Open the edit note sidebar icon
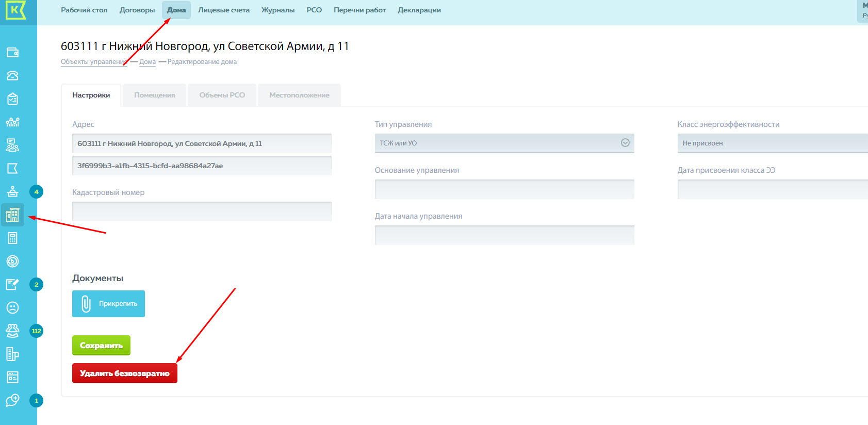868x425 pixels. [x=12, y=285]
